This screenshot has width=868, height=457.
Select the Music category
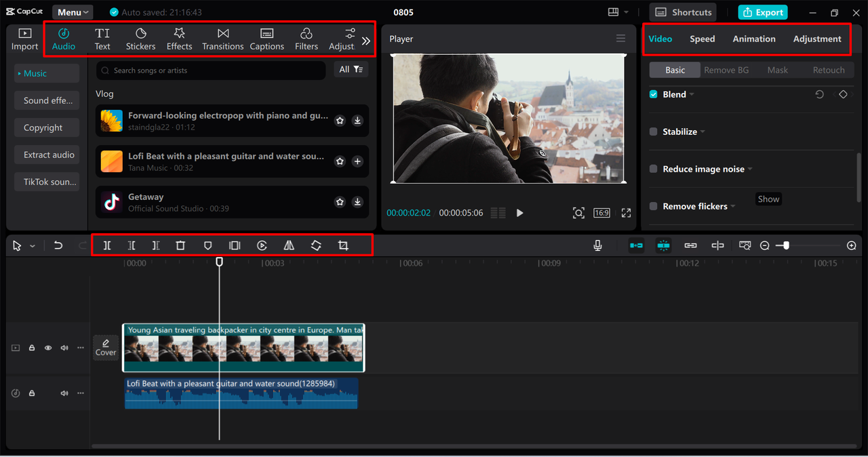pos(47,73)
